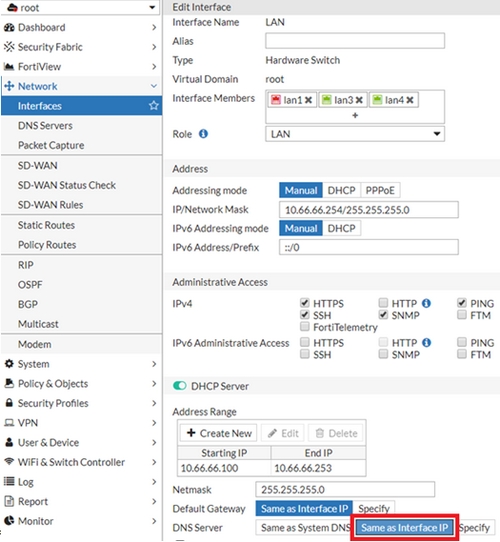Uncheck the IPv4 SNMP checkbox
The width and height of the screenshot is (500, 542).
pyautogui.click(x=383, y=315)
